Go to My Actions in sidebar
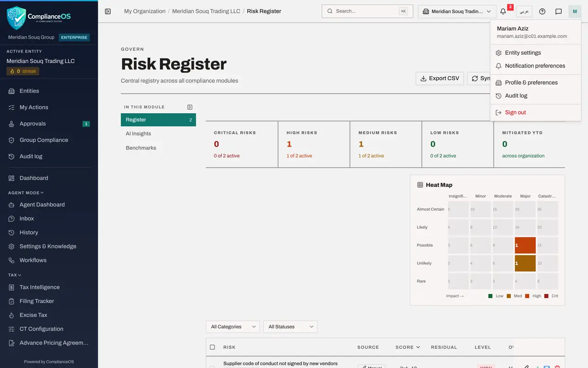Image resolution: width=588 pixels, height=368 pixels. (49, 107)
